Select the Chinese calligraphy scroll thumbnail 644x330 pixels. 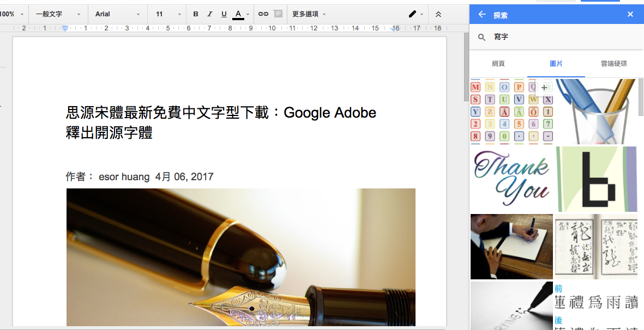[x=595, y=247]
